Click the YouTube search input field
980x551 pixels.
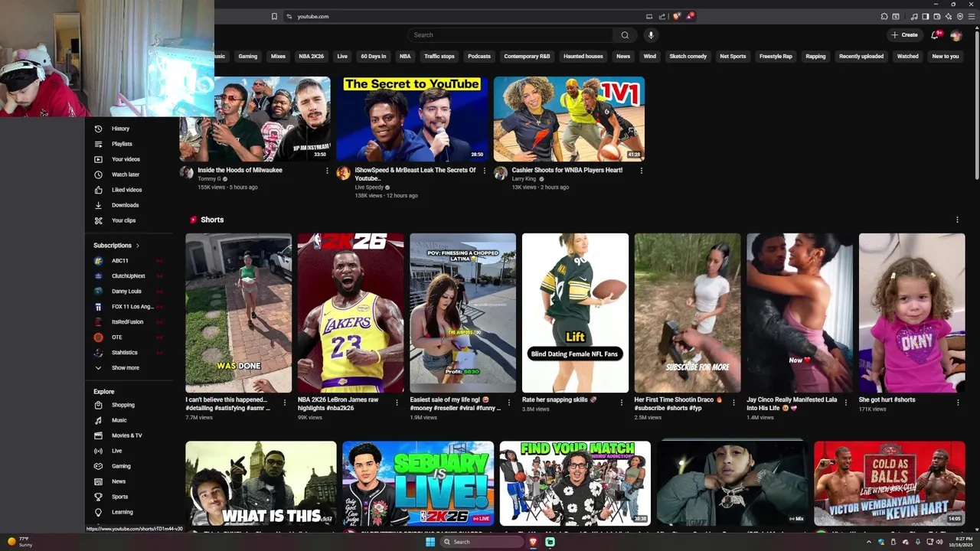click(x=511, y=34)
